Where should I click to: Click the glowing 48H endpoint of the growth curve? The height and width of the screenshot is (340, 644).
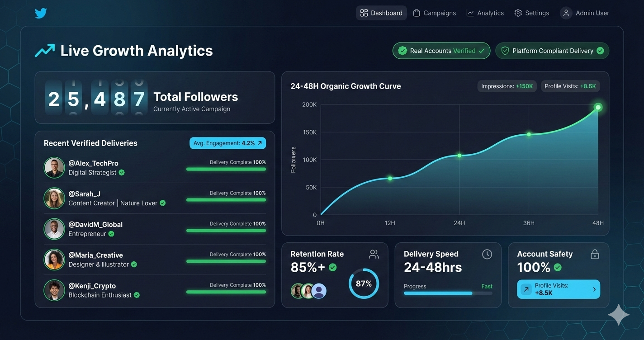(598, 107)
